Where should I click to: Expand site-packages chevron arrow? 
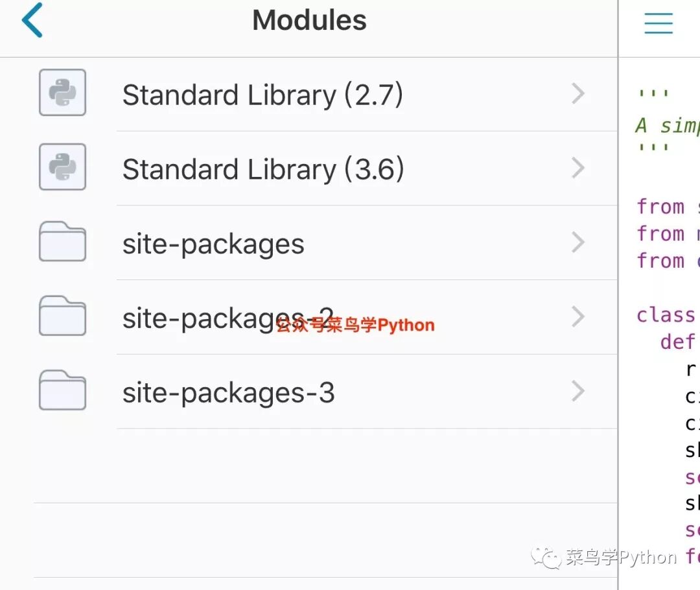tap(578, 242)
